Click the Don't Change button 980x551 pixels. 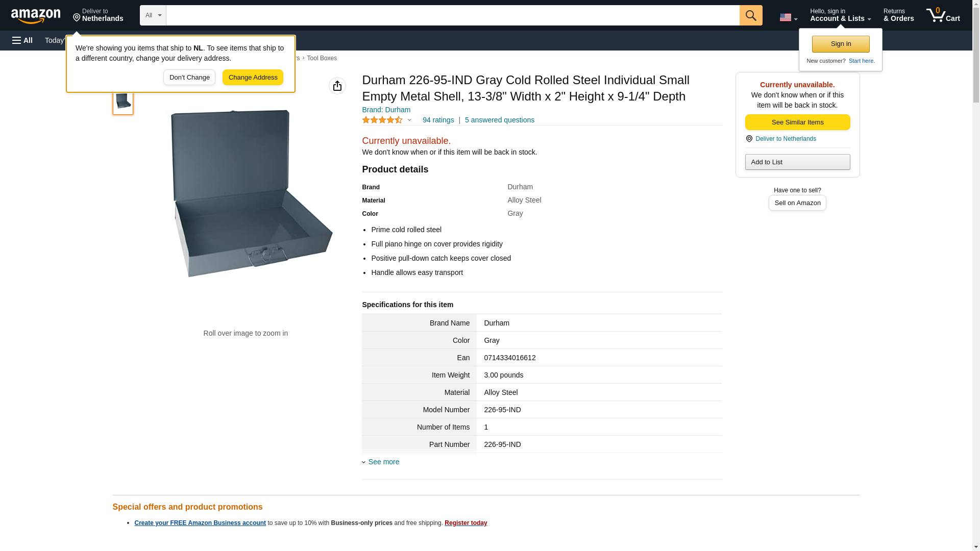189,78
